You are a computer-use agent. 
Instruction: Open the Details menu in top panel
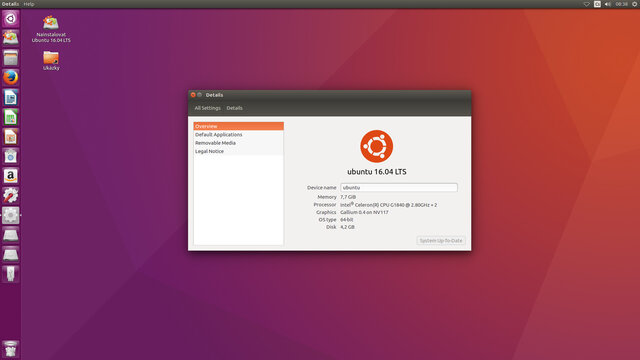(10, 4)
